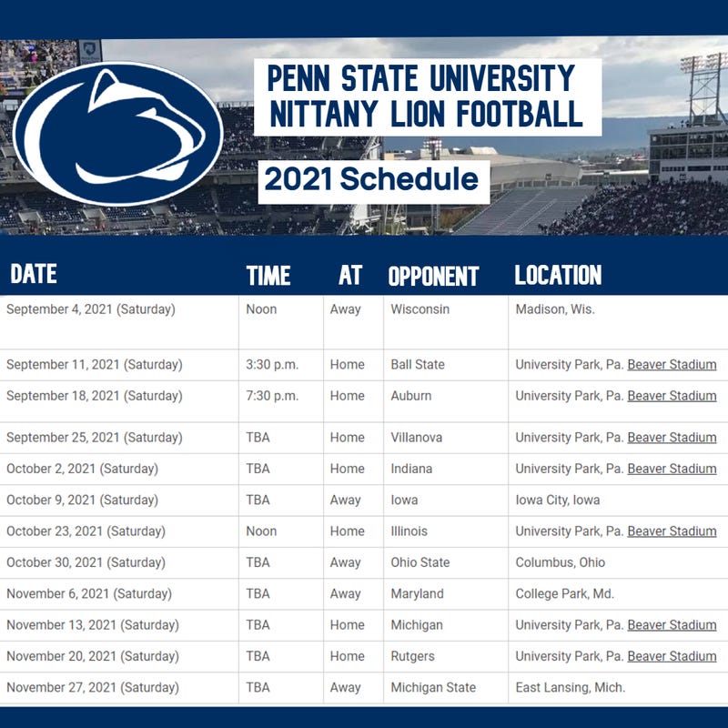Click the Nittany Lion Football heading
Screen dimensions: 728x728
pos(426,113)
